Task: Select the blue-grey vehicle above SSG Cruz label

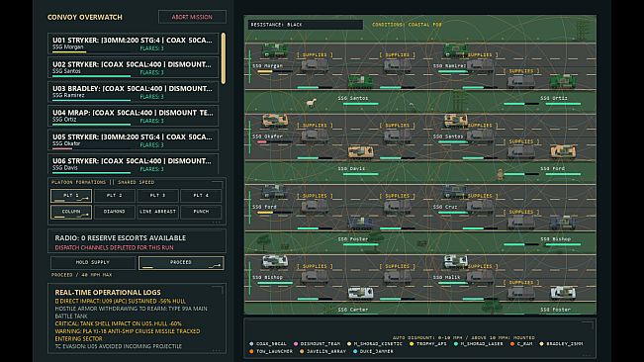Action: coord(456,191)
